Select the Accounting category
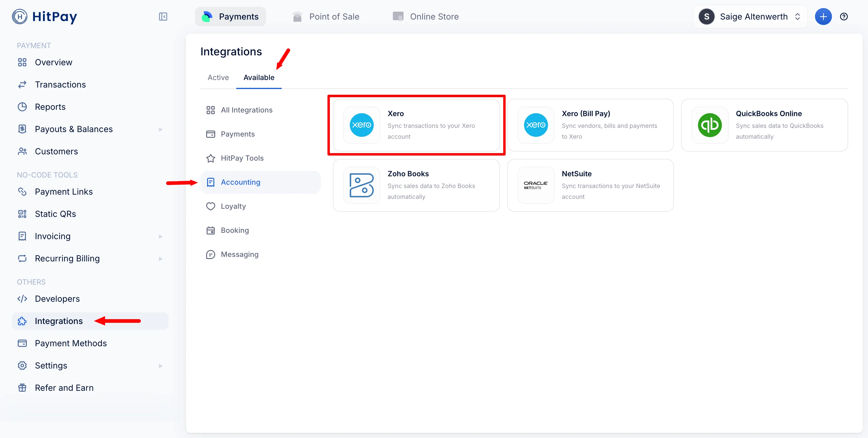The height and width of the screenshot is (438, 868). coord(260,182)
